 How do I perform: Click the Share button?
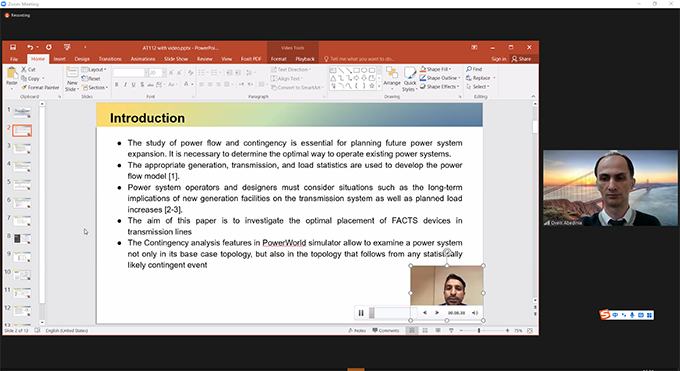tap(521, 59)
